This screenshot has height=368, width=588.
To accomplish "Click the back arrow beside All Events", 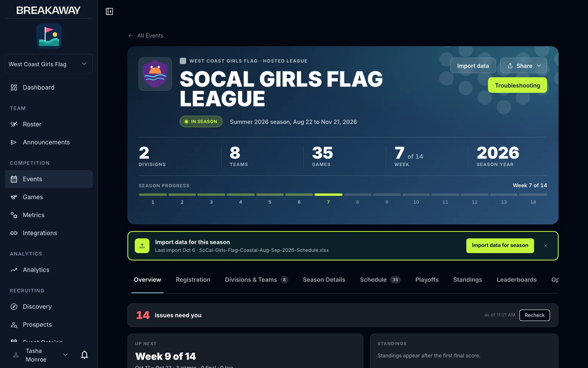I will [130, 36].
